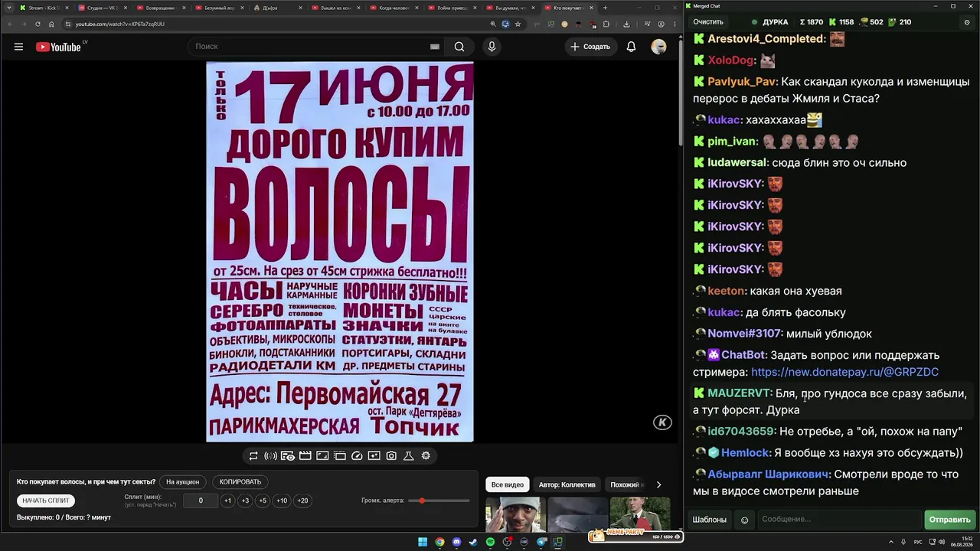Click the speedometer icon in player toolbar
The width and height of the screenshot is (980, 551).
point(357,455)
